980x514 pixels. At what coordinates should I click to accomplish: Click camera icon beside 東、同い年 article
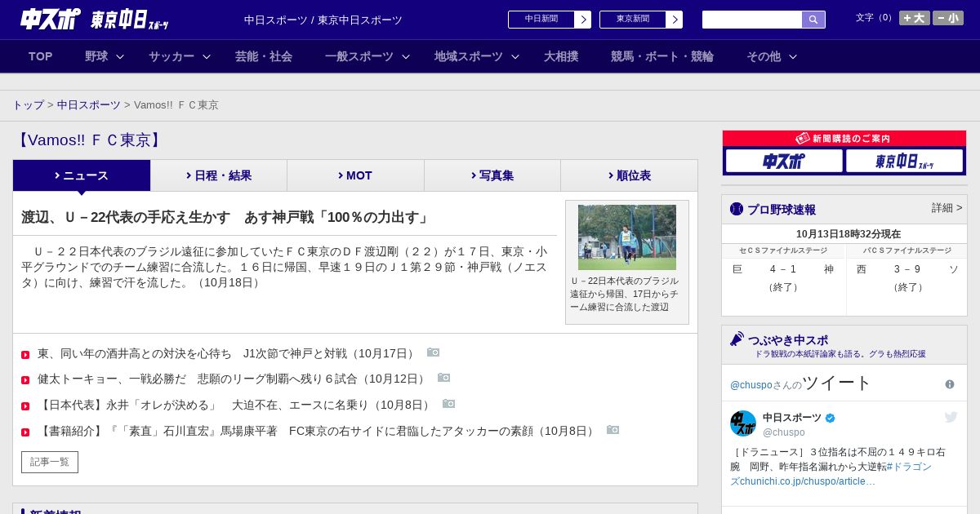coord(433,352)
